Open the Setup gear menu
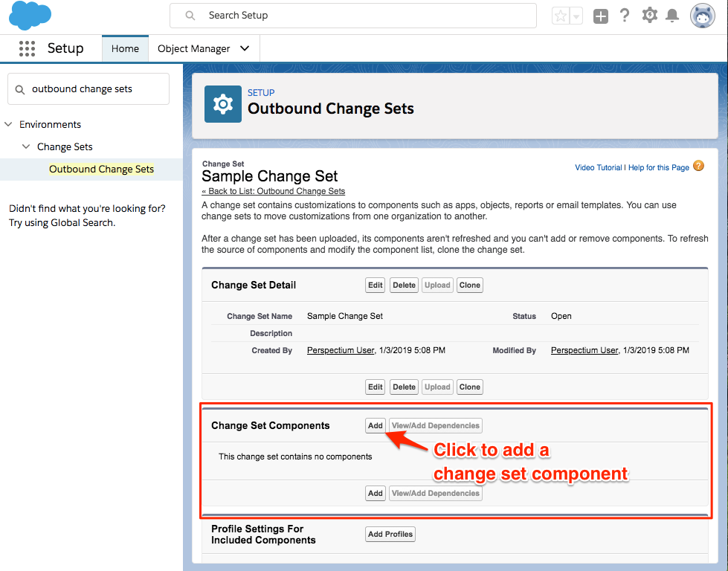 649,16
